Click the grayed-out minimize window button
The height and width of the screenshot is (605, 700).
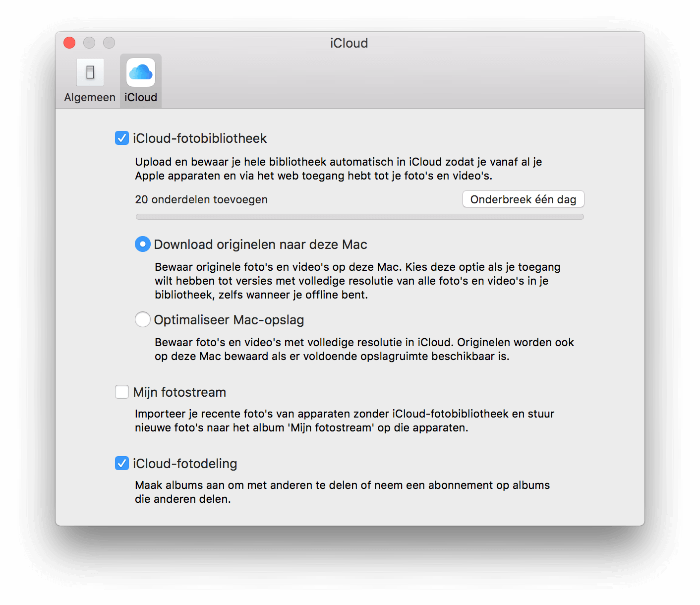[89, 43]
